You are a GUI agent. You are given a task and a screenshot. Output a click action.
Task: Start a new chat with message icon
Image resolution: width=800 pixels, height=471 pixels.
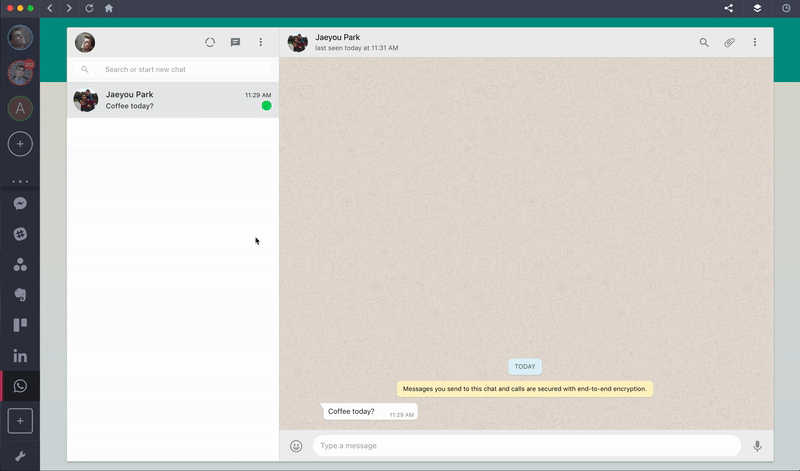(235, 42)
